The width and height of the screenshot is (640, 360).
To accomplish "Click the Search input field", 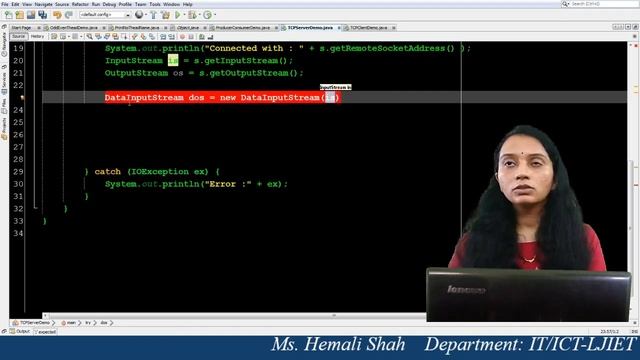I will [x=603, y=4].
